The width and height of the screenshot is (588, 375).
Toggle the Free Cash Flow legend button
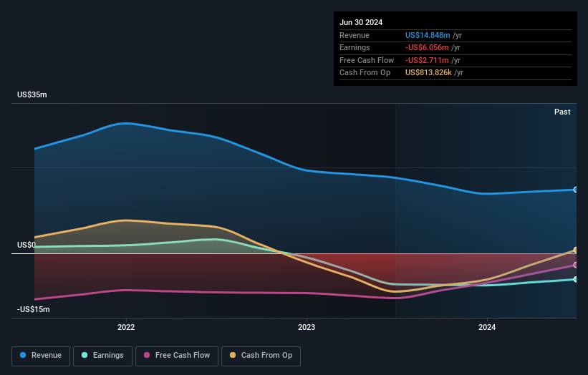point(177,356)
